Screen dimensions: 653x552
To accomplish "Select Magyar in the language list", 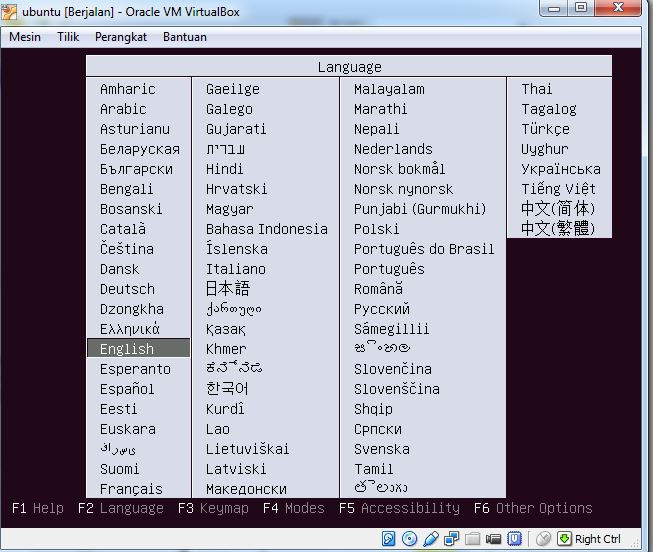I will [x=229, y=209].
